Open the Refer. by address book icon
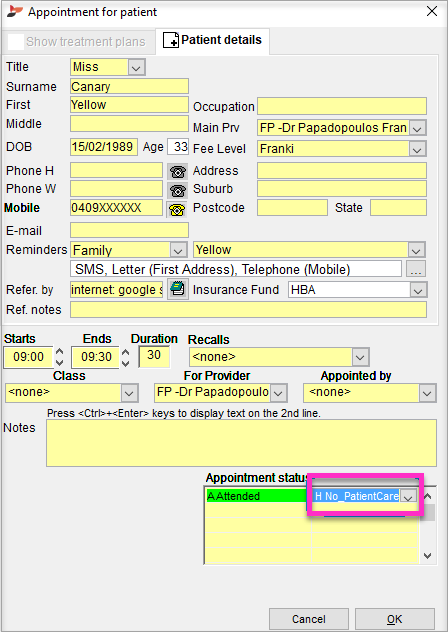The height and width of the screenshot is (632, 448). tap(177, 289)
